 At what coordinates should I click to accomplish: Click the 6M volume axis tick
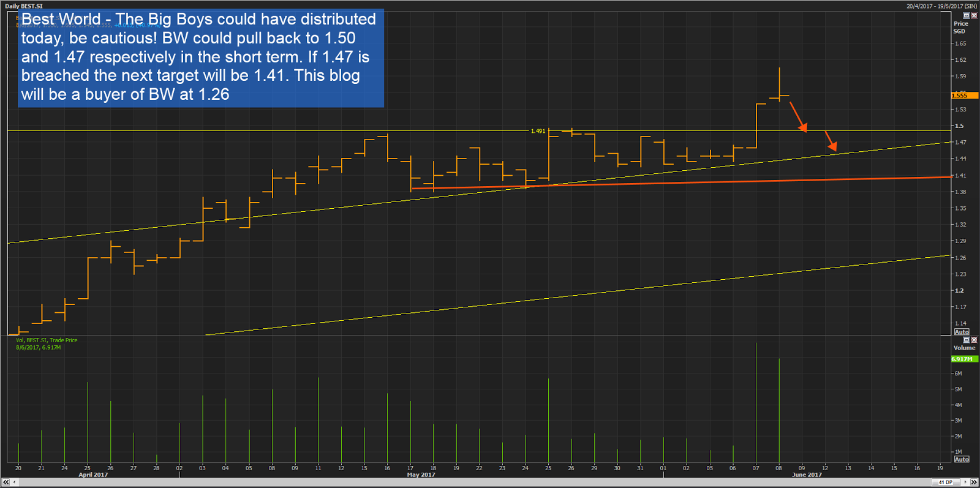click(958, 374)
